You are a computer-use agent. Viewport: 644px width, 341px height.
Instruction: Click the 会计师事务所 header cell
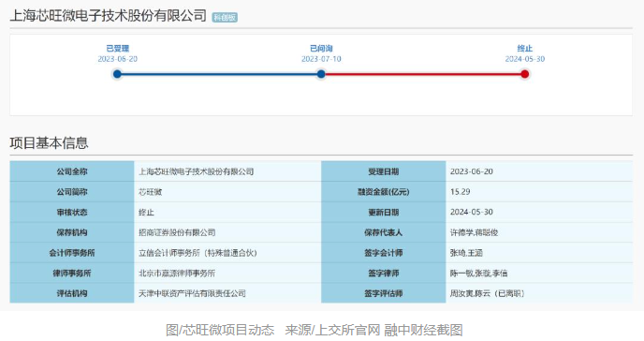click(72, 253)
